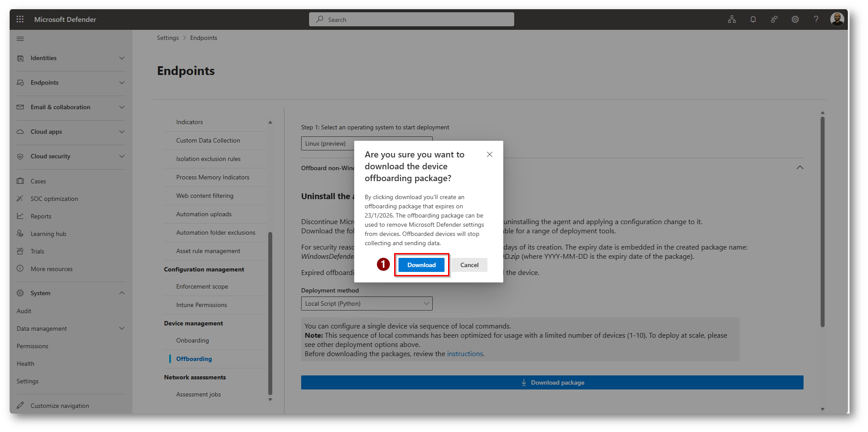868x432 pixels.
Task: Open the Deployment method dropdown
Action: [367, 303]
